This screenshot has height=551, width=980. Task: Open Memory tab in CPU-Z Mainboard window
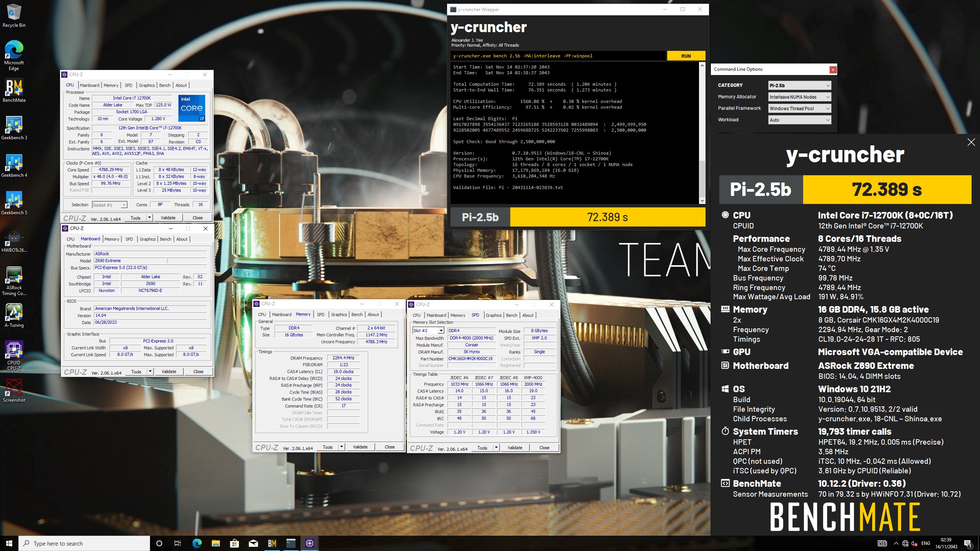[112, 239]
